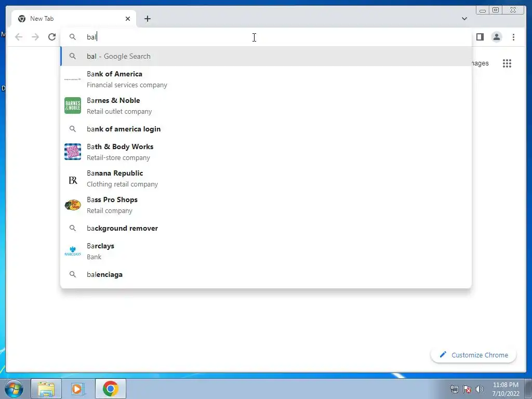Click the Bank of America logo
Screen dimensions: 532x399
click(x=73, y=79)
